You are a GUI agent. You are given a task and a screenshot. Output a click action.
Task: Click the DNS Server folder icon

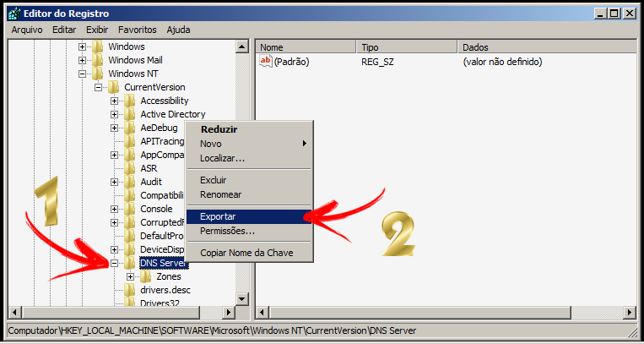click(x=129, y=263)
